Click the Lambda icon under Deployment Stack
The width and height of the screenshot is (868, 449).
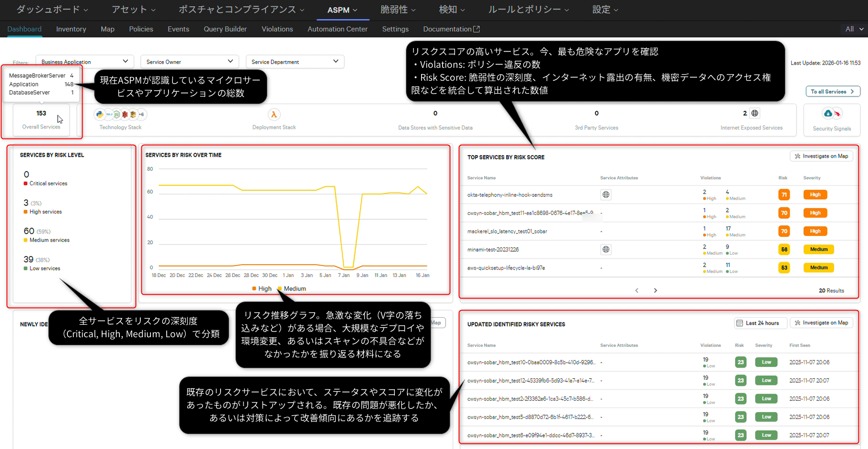pos(274,115)
